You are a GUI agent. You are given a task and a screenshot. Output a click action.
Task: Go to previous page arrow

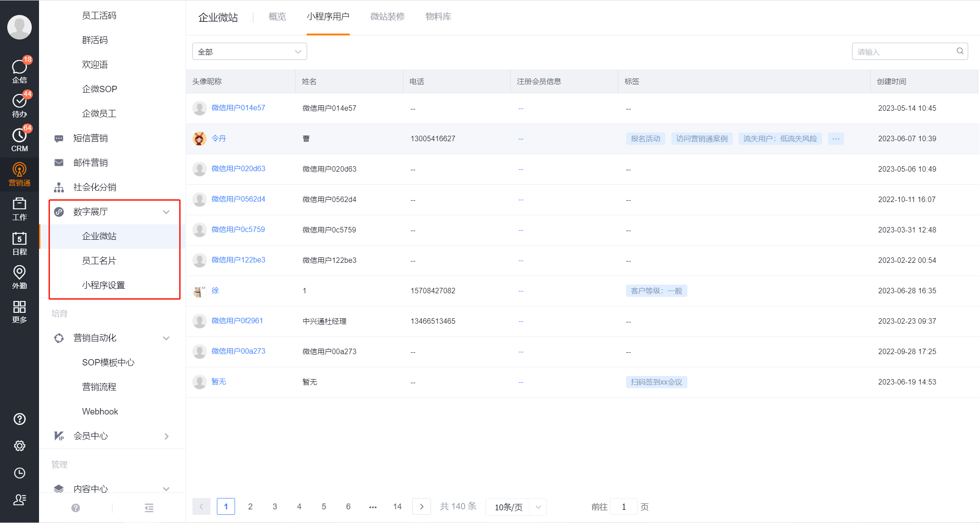(201, 507)
